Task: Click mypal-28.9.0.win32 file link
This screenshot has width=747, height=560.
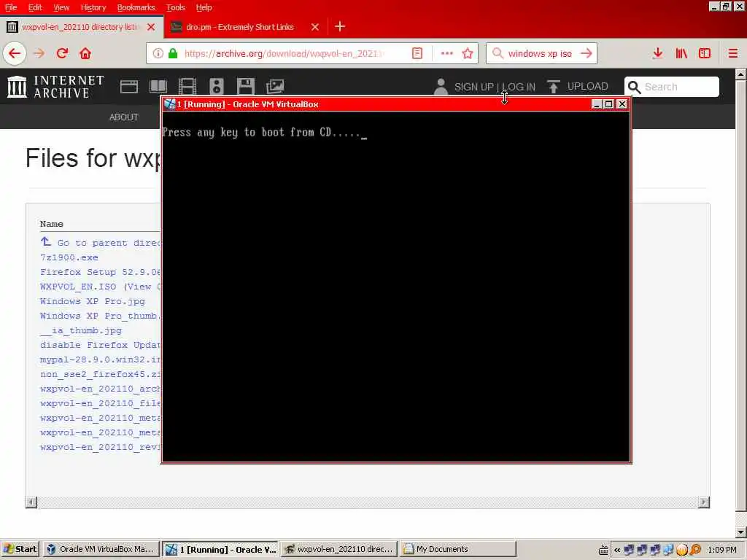Action: (101, 359)
